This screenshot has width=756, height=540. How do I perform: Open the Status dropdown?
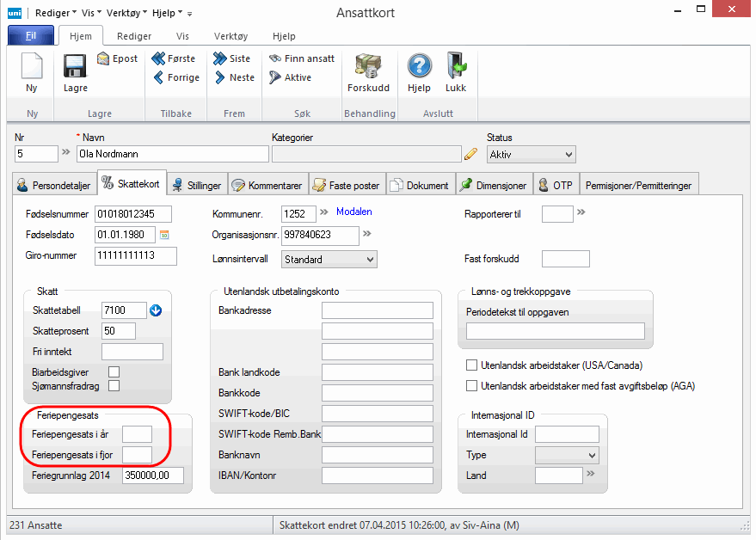pyautogui.click(x=531, y=154)
